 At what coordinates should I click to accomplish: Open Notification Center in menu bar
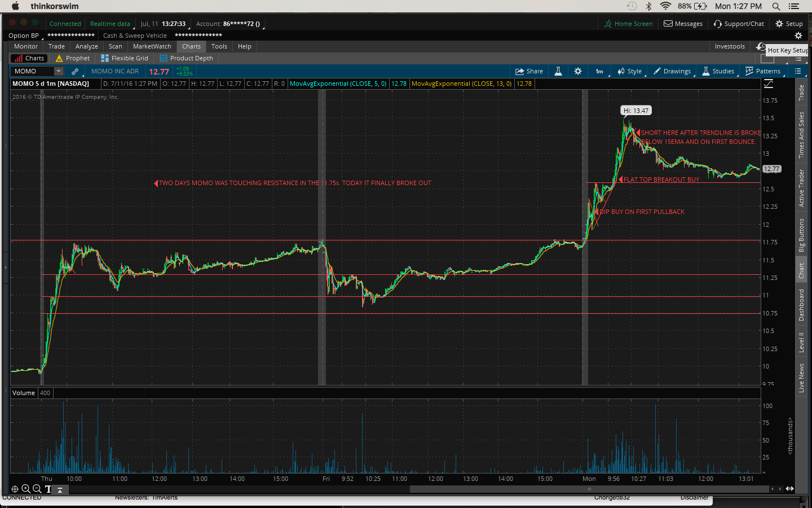coord(794,6)
